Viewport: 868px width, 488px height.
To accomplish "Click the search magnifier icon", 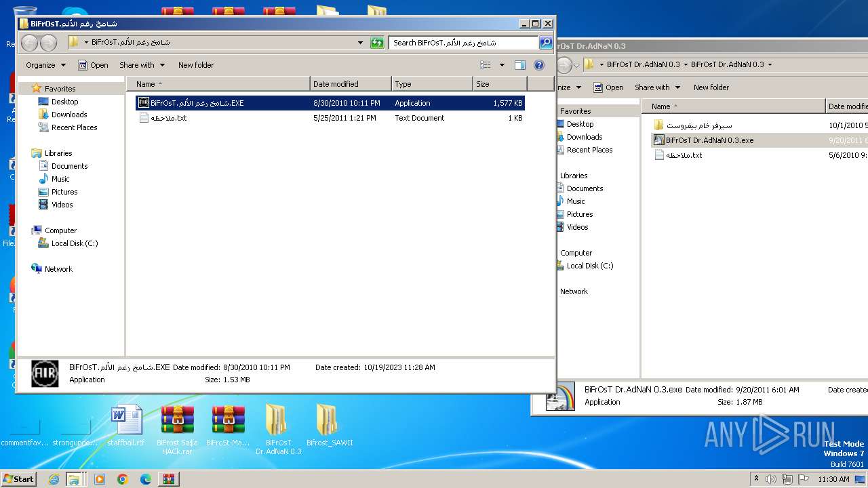I will tap(545, 43).
